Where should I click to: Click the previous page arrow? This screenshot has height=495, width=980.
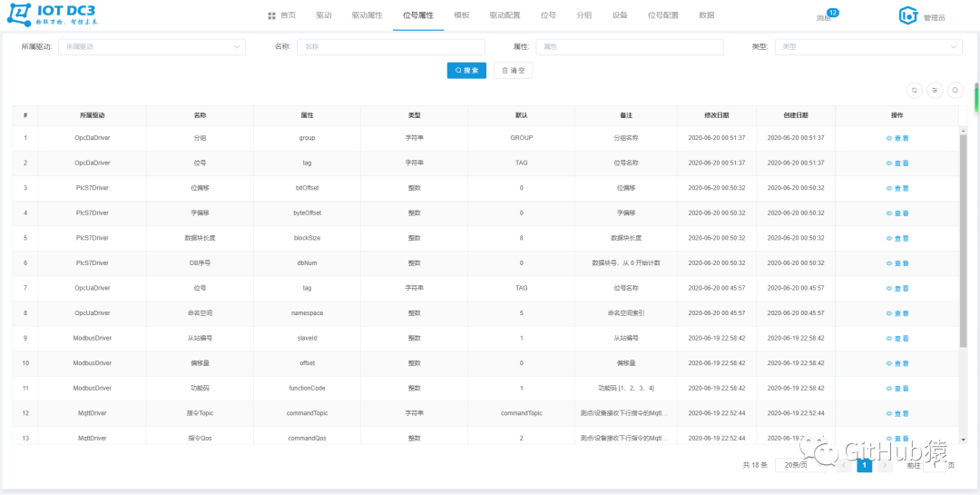(845, 465)
